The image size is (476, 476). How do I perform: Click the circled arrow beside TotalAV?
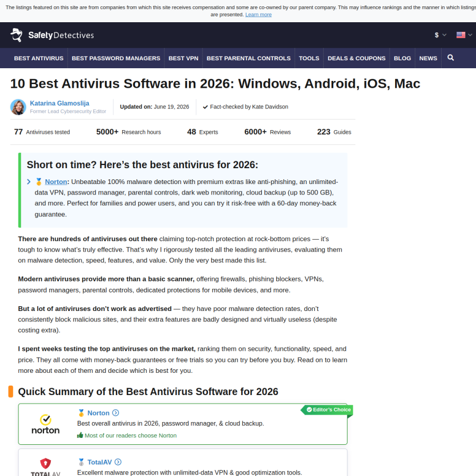pyautogui.click(x=118, y=462)
